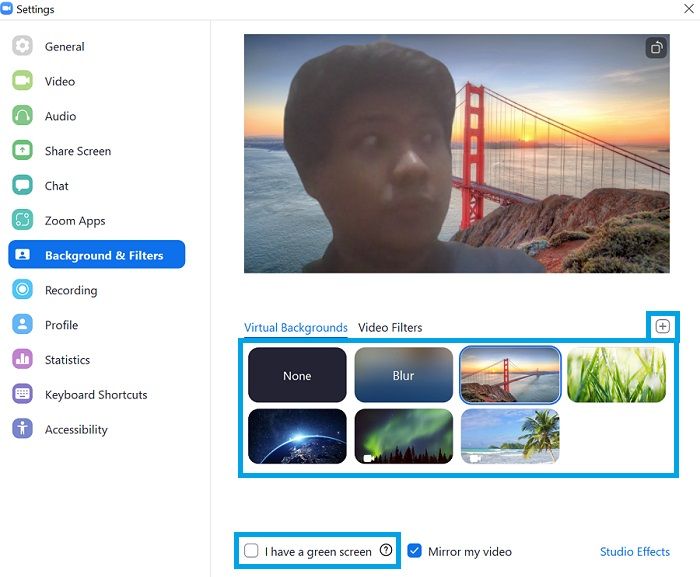Viewport: 700px width, 577px height.
Task: Rotate the video preview using corner icon
Action: pos(656,48)
